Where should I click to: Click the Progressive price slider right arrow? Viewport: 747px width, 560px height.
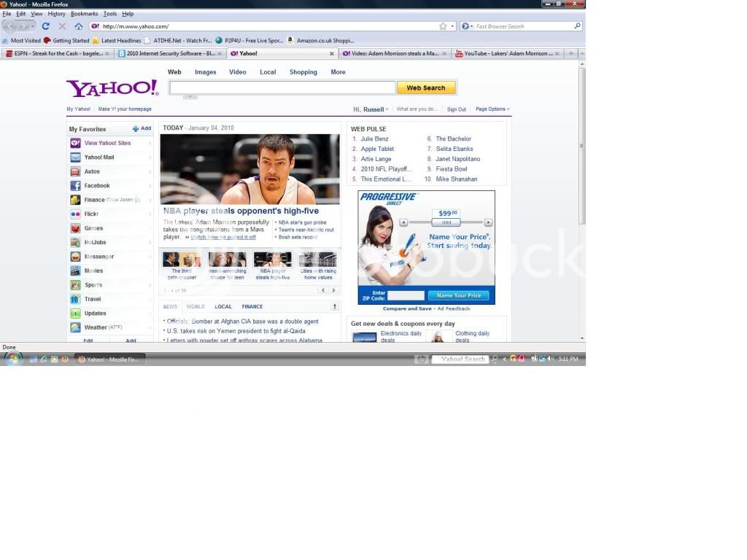[488, 222]
